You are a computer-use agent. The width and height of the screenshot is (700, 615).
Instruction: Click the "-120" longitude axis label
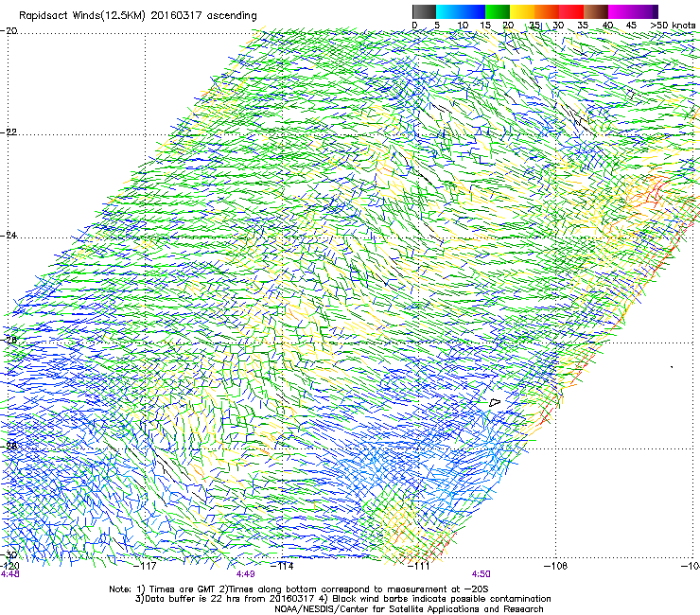tap(9, 566)
